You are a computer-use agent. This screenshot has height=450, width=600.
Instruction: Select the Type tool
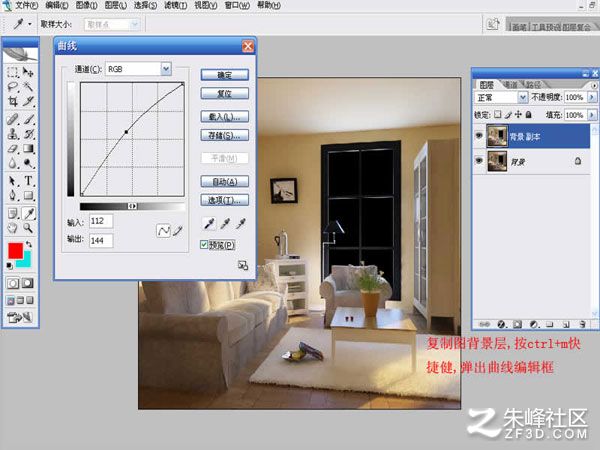click(x=28, y=180)
